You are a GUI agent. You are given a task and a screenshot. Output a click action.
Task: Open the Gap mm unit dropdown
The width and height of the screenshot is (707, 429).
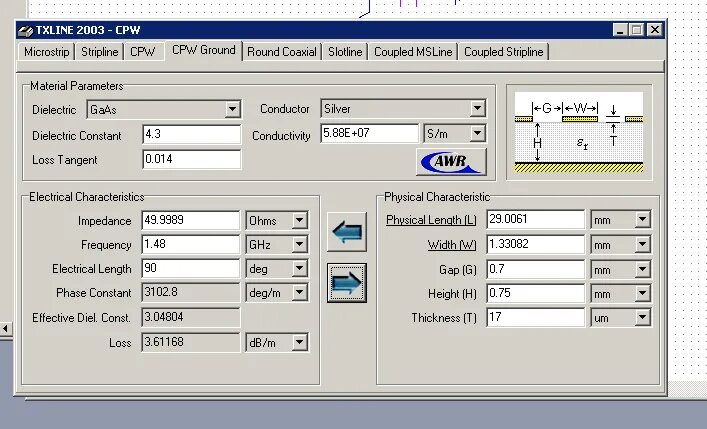(621, 269)
